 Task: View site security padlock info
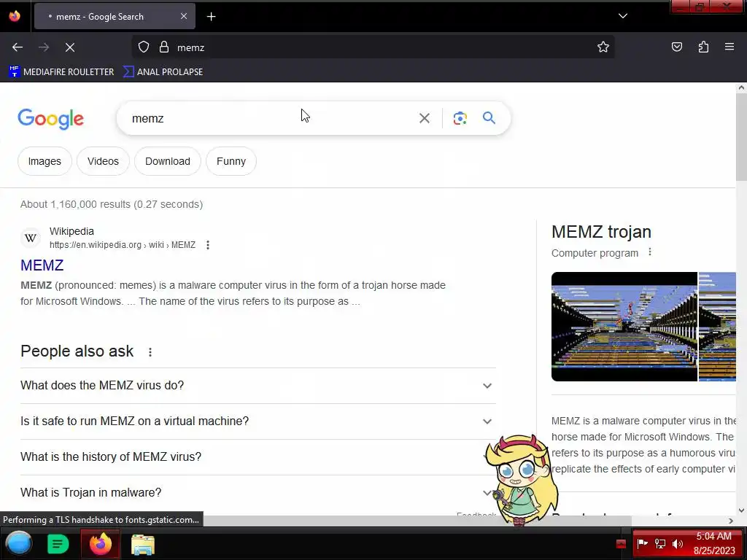tap(164, 47)
